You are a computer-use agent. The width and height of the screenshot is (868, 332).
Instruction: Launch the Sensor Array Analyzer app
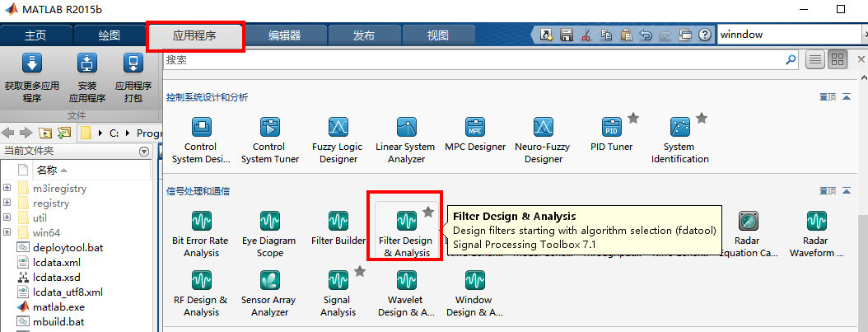pos(269,293)
